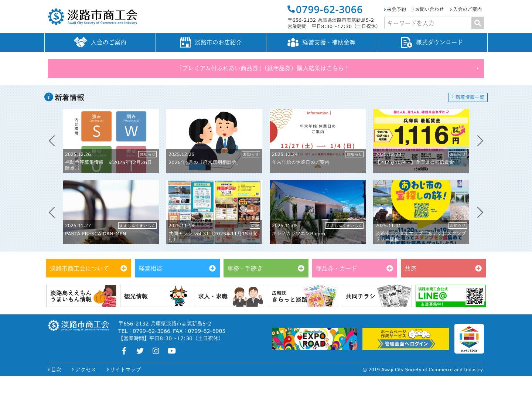Screen dimensions: 532x399
Task: Click the right carousel arrow for more news
Action: coord(480,141)
